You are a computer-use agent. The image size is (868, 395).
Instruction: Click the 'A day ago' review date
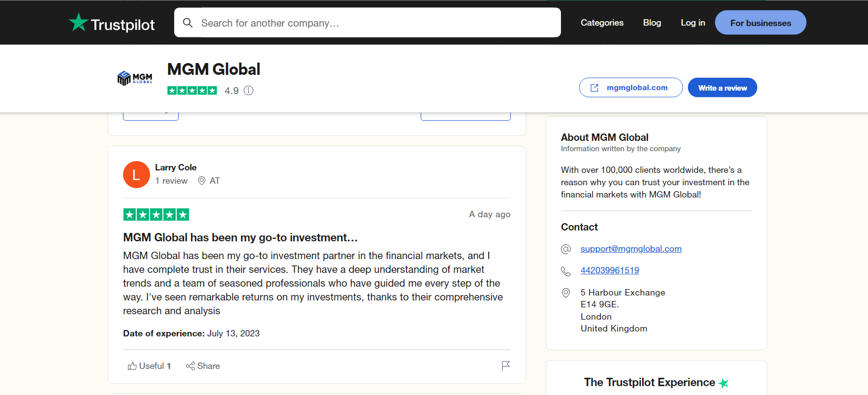(490, 214)
